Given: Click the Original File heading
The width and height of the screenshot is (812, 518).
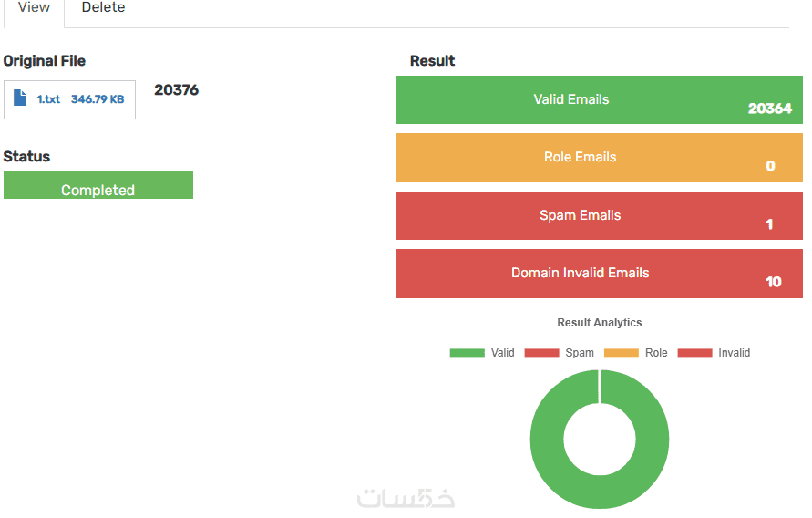Looking at the screenshot, I should pos(45,61).
